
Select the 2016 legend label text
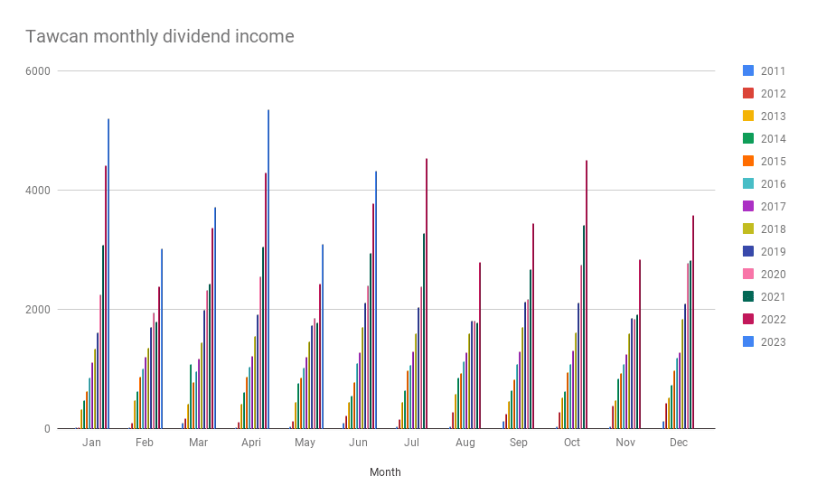tap(773, 184)
